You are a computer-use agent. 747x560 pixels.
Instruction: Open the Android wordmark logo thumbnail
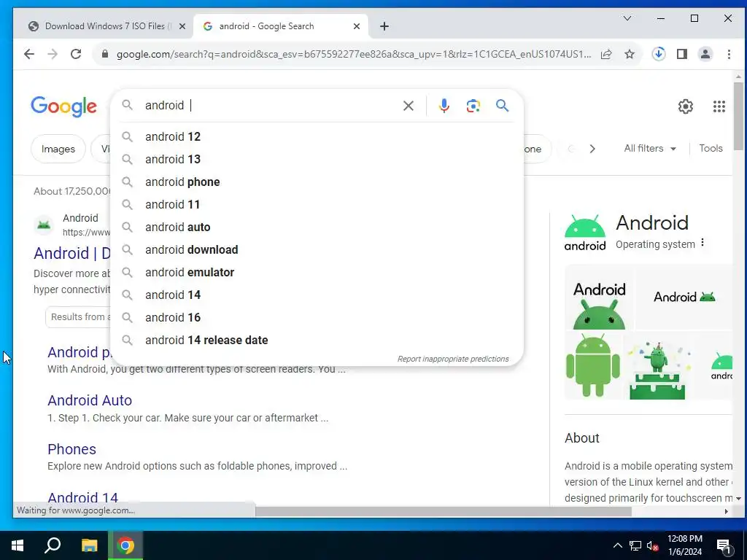[x=684, y=297]
